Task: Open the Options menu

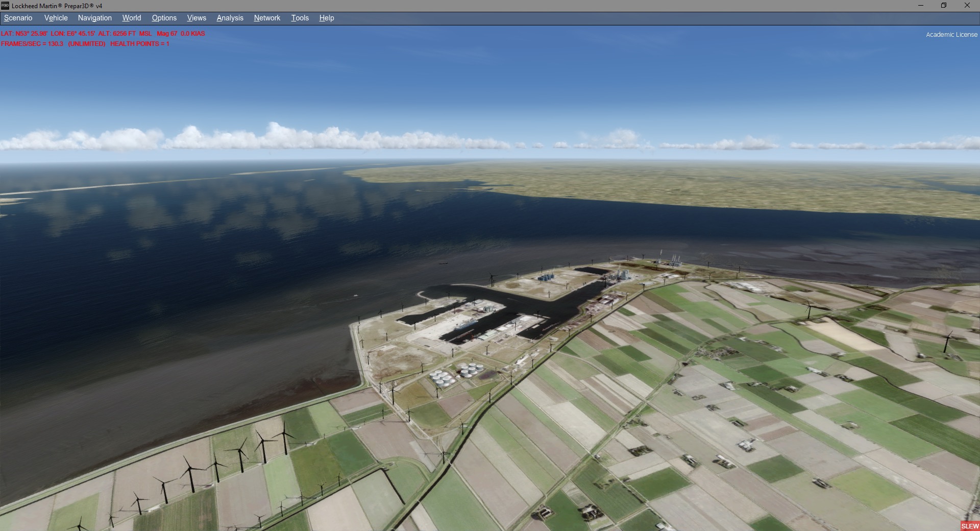Action: pyautogui.click(x=164, y=18)
